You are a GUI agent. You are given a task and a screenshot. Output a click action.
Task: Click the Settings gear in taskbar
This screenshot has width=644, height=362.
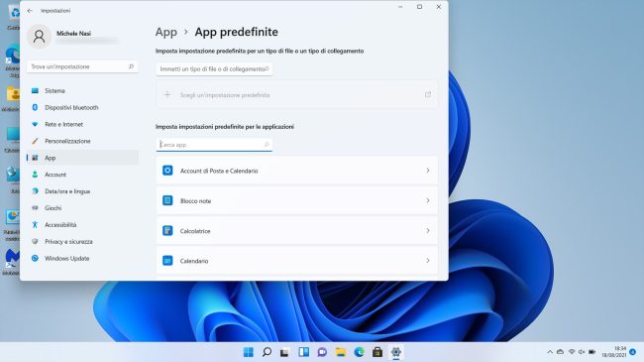[x=396, y=352]
